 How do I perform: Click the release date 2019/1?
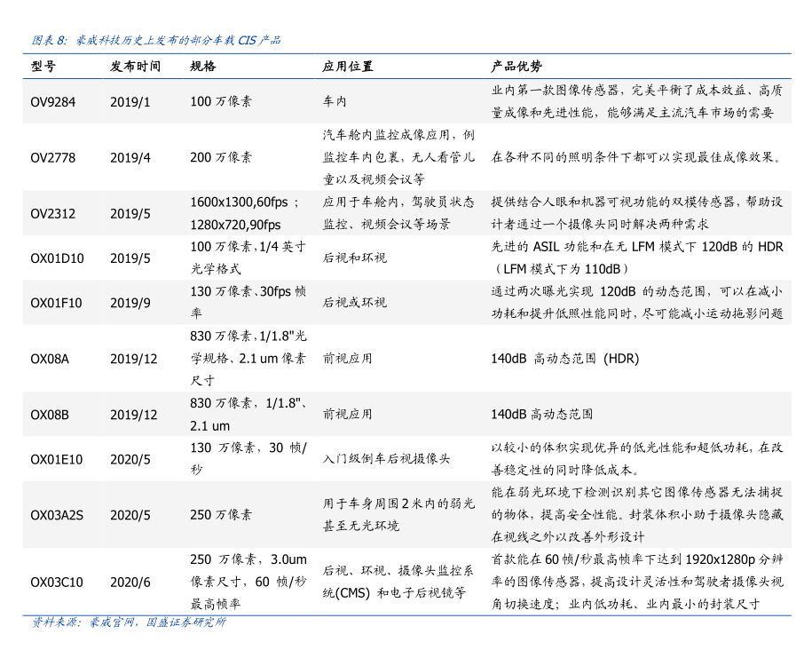pos(130,101)
